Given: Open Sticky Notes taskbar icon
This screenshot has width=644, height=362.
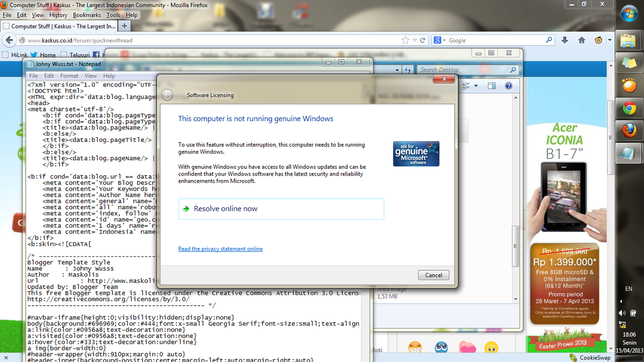Looking at the screenshot, I should 629,63.
